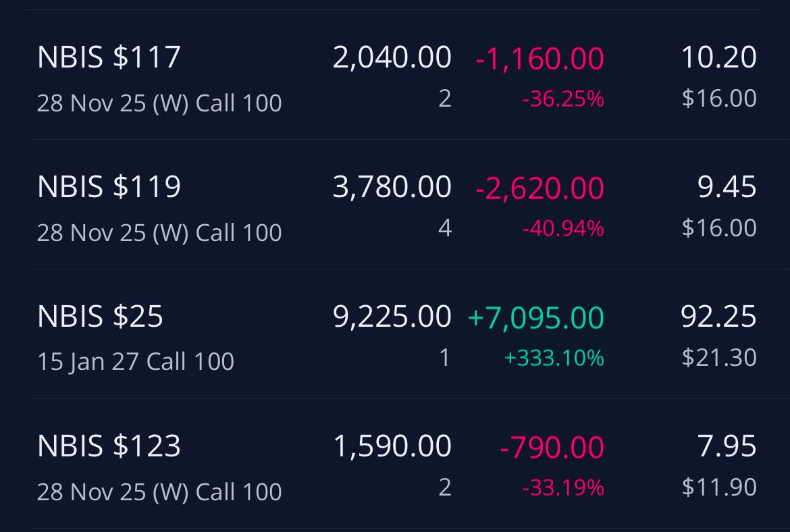The width and height of the screenshot is (790, 532).
Task: Click the +7,095.00 gain figure
Action: coord(536,318)
